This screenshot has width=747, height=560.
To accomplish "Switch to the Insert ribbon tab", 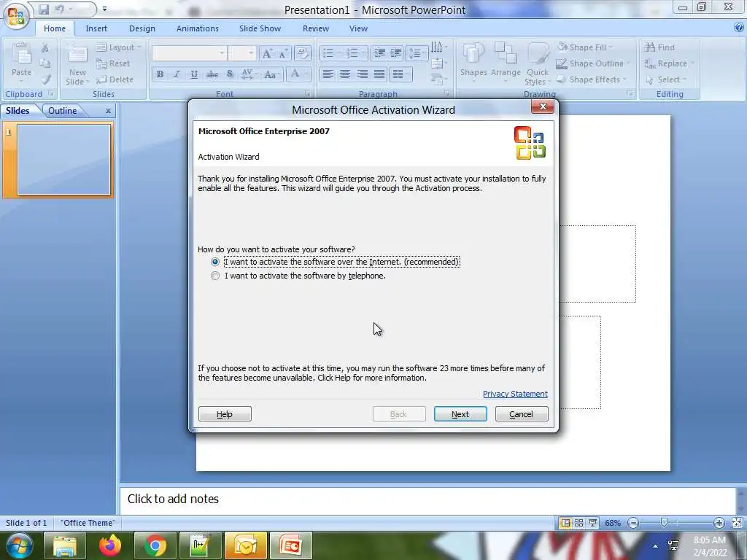I will (x=96, y=28).
